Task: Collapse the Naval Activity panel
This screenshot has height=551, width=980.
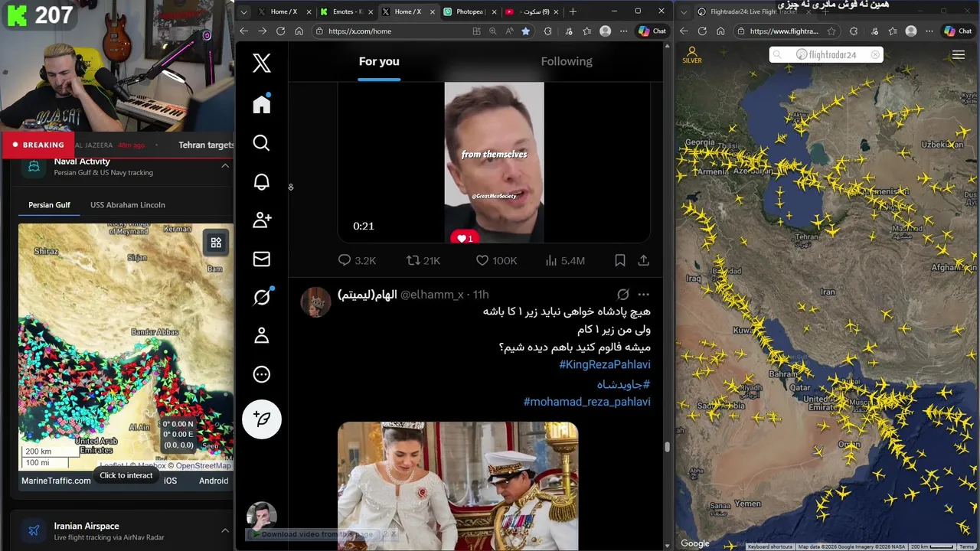Action: point(225,166)
